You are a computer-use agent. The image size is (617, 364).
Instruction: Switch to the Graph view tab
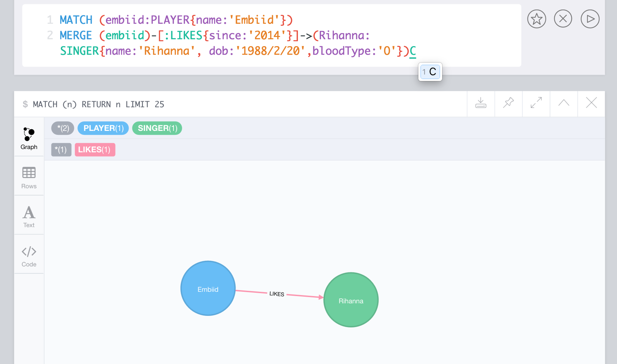click(29, 138)
